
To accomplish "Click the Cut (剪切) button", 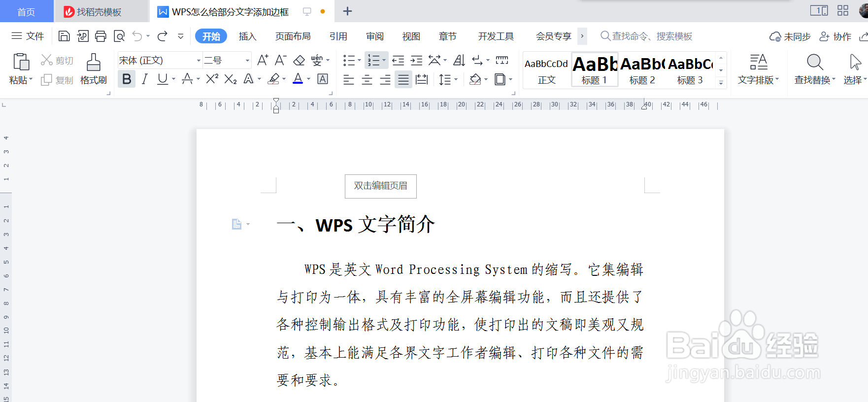I will tap(57, 60).
